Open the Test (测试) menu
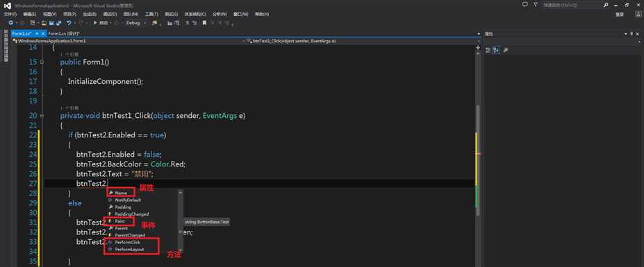Image resolution: width=644 pixels, height=267 pixels. (172, 14)
